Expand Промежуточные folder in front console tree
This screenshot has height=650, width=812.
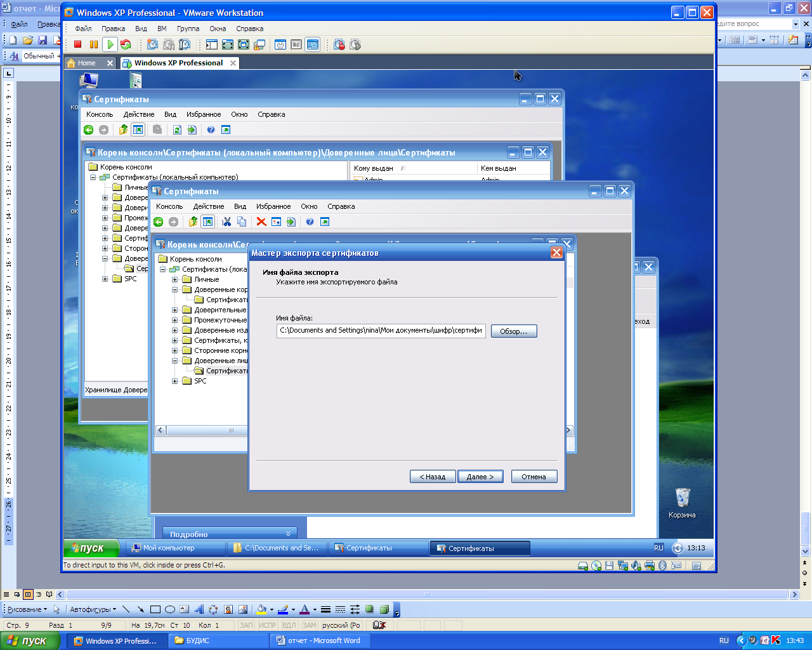(174, 320)
